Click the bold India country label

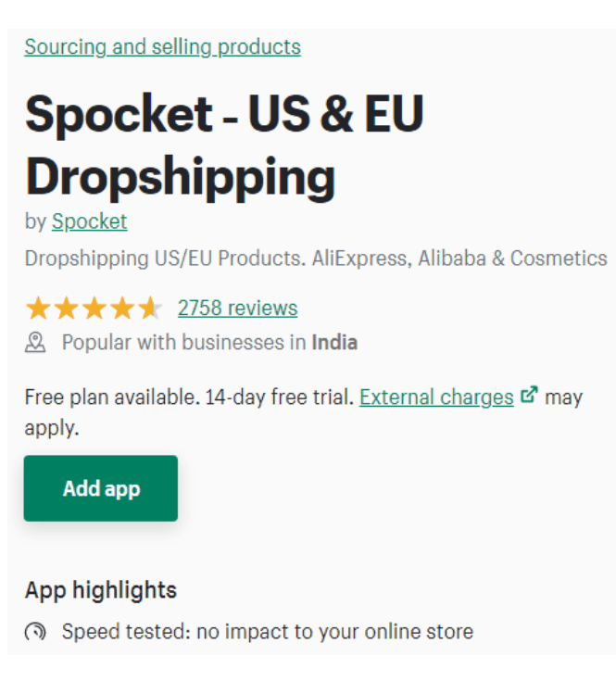[334, 343]
